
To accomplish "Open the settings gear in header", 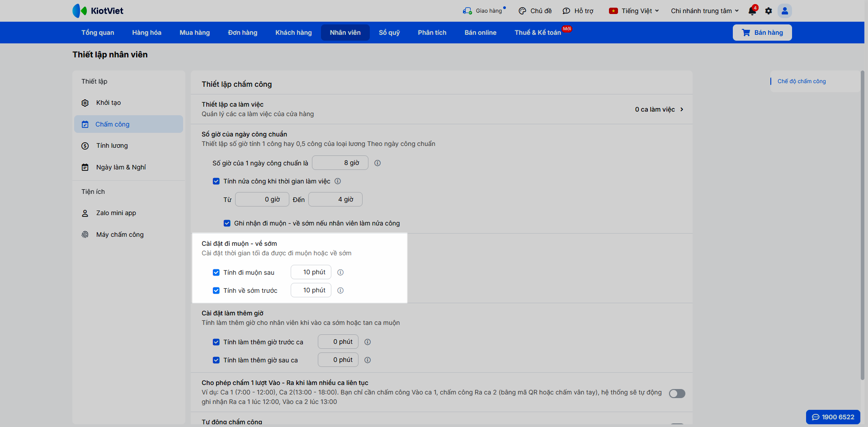I will point(769,11).
